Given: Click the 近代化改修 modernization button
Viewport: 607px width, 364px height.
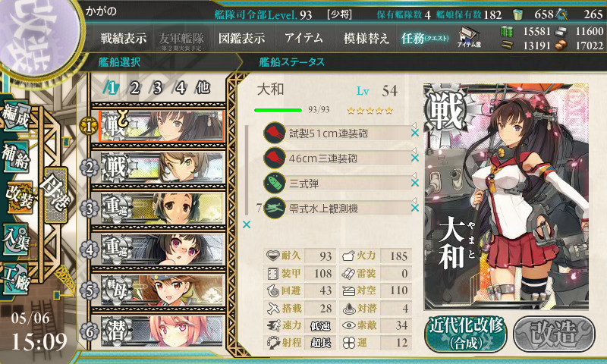Looking at the screenshot, I should point(466,334).
